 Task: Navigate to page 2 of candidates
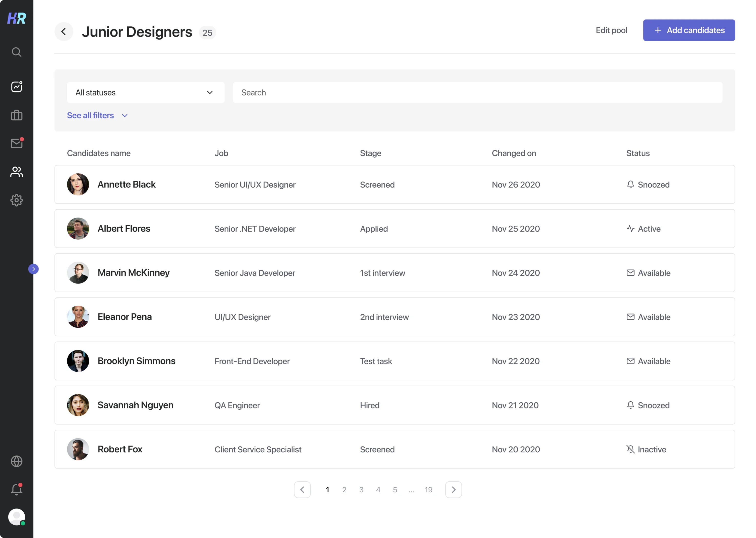344,489
